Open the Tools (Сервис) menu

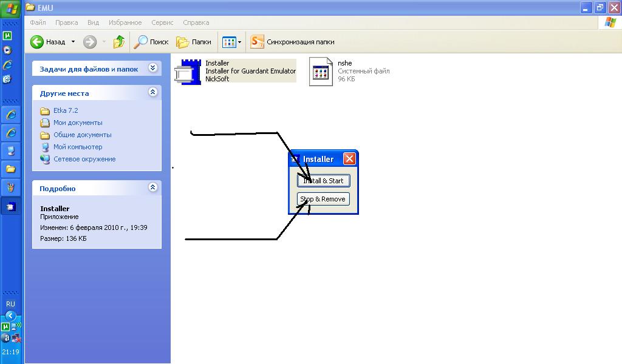click(x=162, y=22)
